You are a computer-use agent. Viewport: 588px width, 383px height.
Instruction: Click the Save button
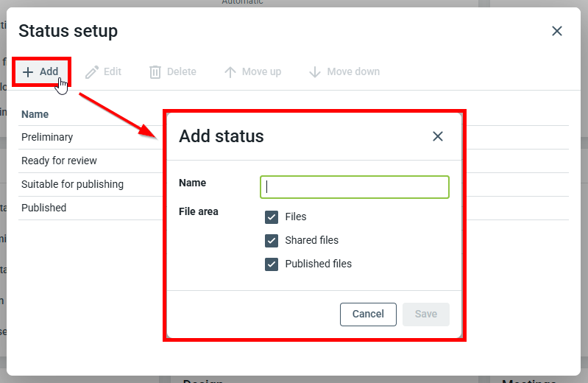[x=425, y=314]
